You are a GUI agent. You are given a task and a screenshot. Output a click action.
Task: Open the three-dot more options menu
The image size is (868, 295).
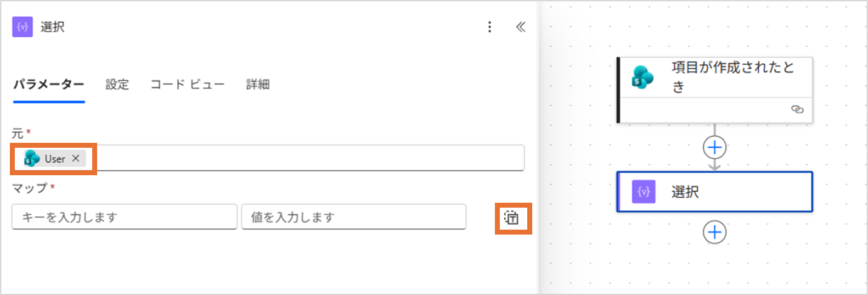(x=489, y=27)
